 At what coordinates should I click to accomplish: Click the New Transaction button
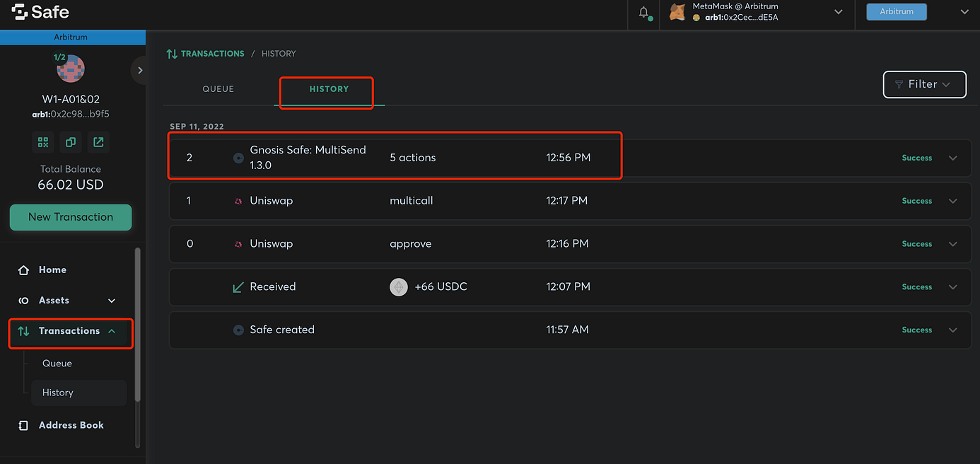(x=71, y=217)
